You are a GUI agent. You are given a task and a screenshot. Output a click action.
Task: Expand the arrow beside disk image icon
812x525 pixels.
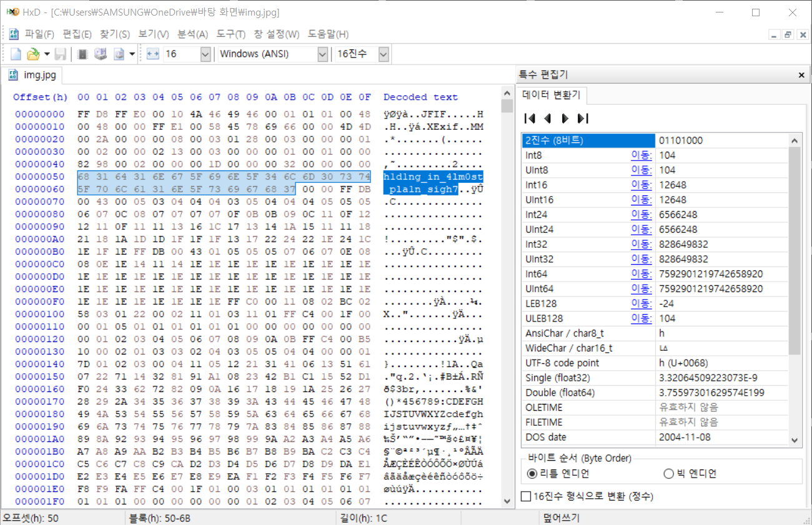click(x=132, y=54)
